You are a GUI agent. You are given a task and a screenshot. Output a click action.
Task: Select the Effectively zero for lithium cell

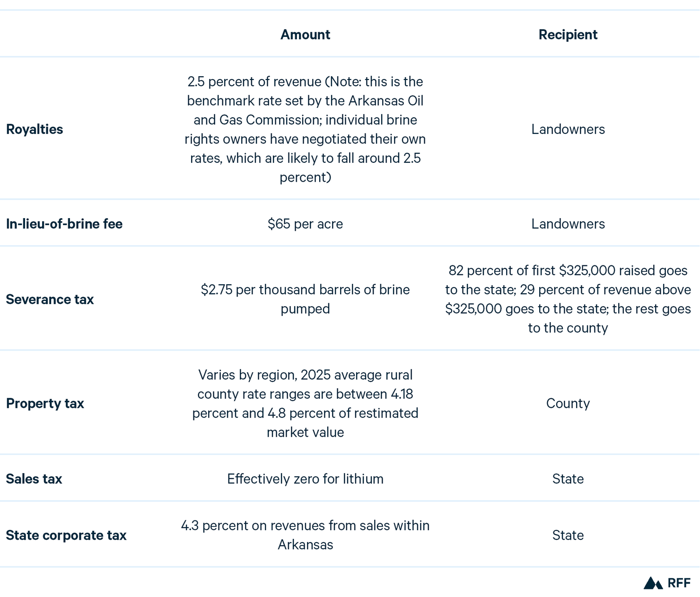[305, 479]
